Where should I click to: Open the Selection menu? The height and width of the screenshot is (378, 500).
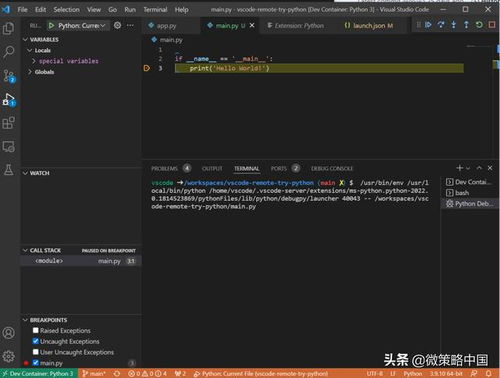point(66,10)
